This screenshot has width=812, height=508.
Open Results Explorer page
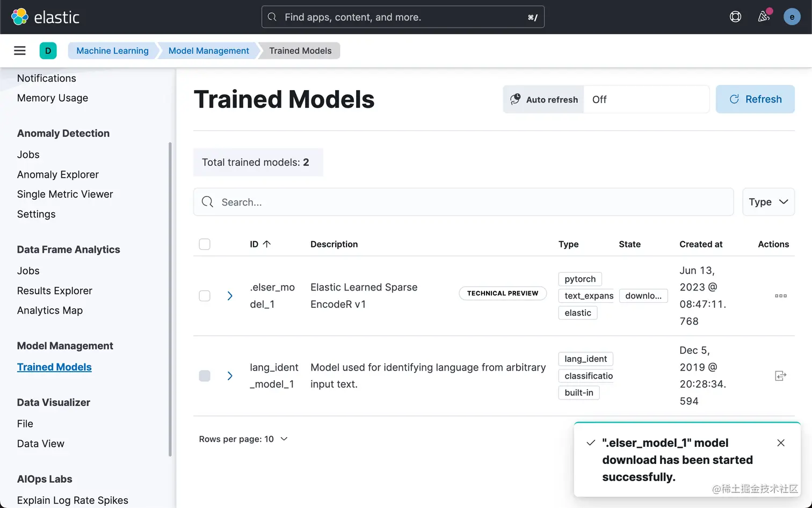coord(55,291)
